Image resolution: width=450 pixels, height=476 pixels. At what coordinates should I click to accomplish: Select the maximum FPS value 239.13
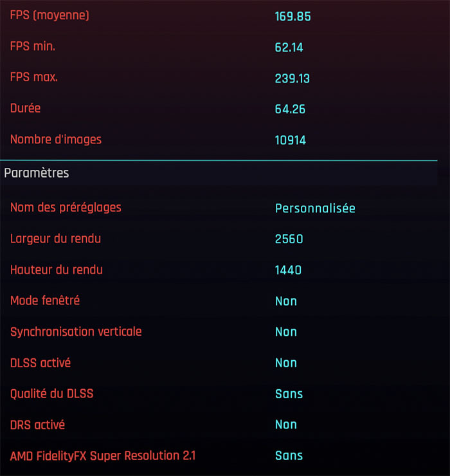pyautogui.click(x=292, y=78)
